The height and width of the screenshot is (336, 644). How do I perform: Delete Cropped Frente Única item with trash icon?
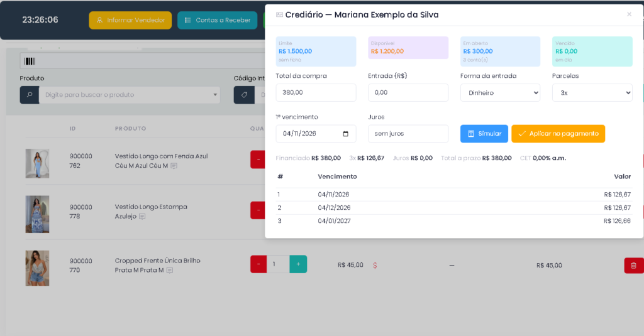(634, 266)
